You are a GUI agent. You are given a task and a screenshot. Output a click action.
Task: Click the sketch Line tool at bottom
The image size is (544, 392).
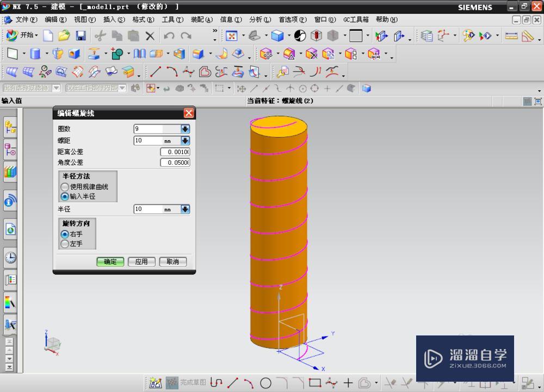click(x=232, y=383)
